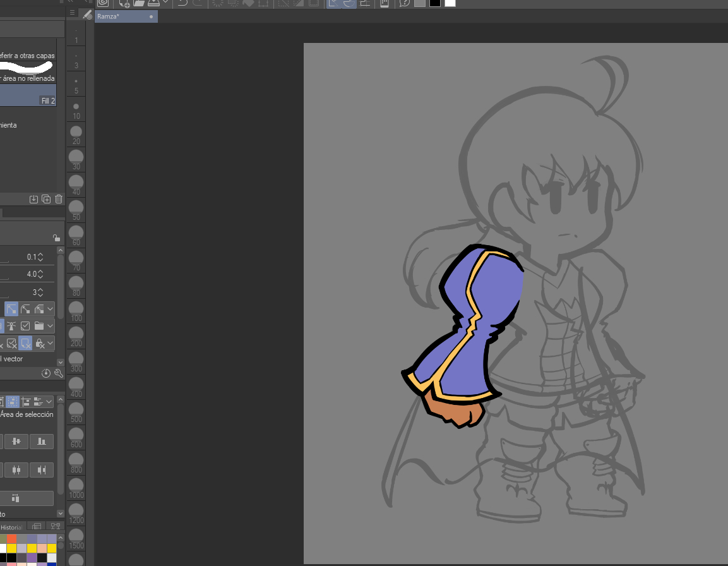Image resolution: width=728 pixels, height=566 pixels.
Task: Delete sub tool with trash icon
Action: click(x=59, y=199)
